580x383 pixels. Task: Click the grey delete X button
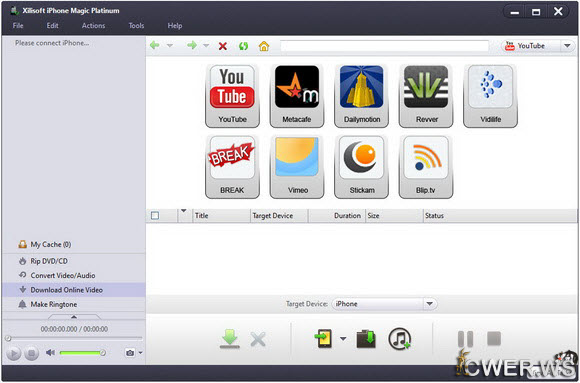(x=258, y=339)
